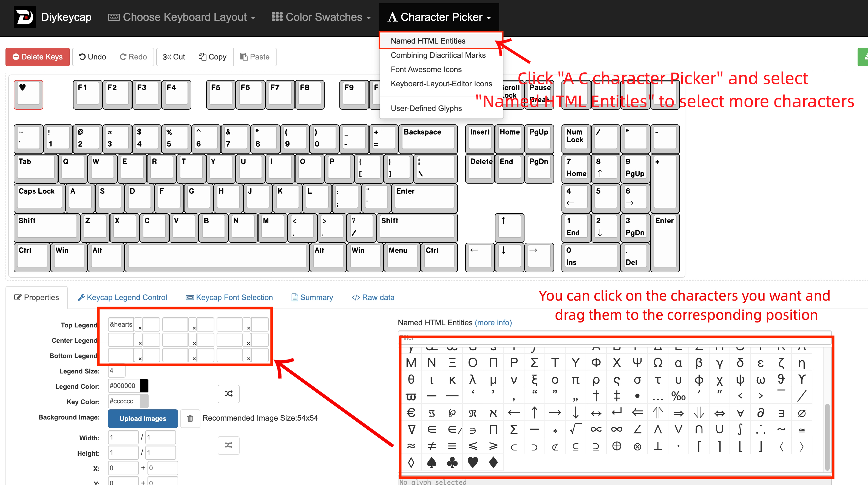
Task: Open the Raw data tab
Action: tap(373, 297)
